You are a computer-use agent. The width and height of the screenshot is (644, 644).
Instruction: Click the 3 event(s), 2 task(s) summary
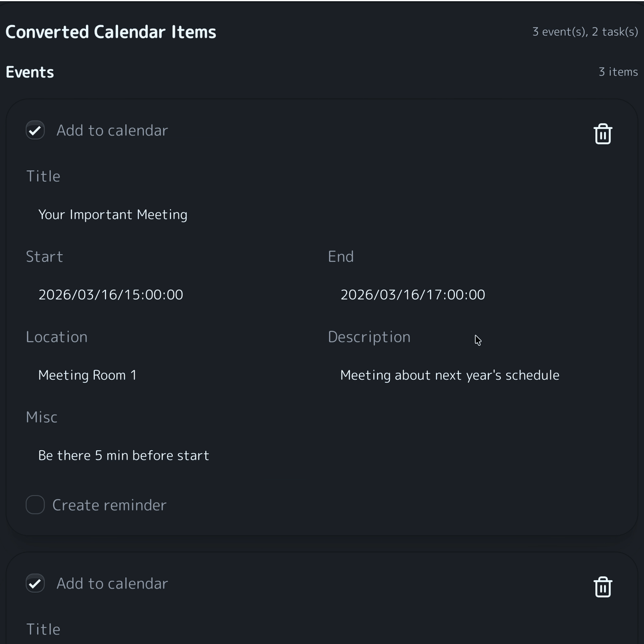(585, 32)
